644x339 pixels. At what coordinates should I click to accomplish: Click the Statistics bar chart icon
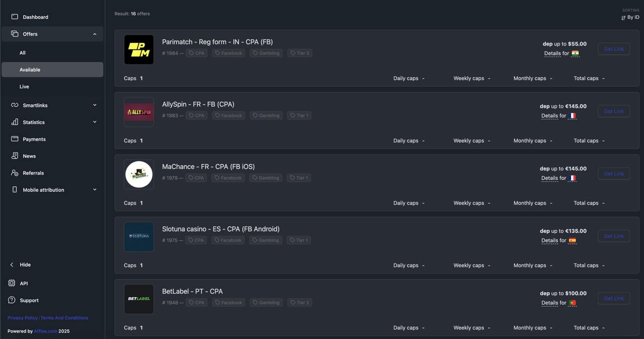(x=15, y=122)
